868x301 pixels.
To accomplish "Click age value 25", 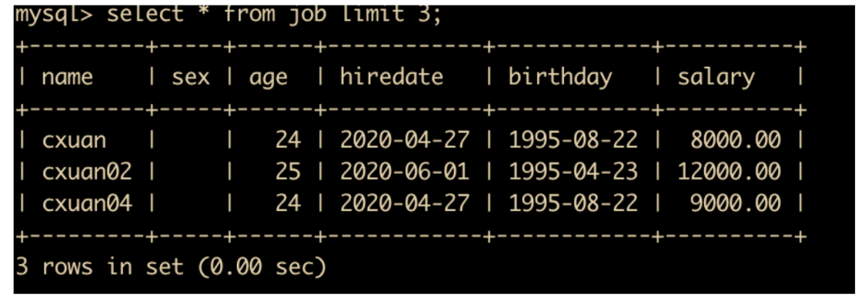I will [288, 172].
